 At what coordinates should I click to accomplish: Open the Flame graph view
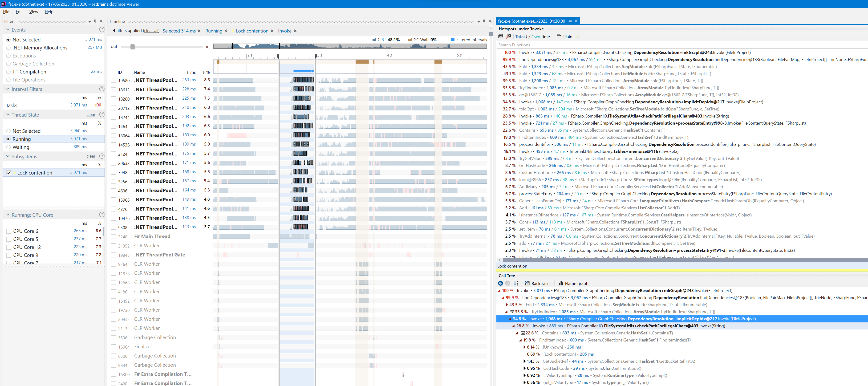[x=574, y=283]
